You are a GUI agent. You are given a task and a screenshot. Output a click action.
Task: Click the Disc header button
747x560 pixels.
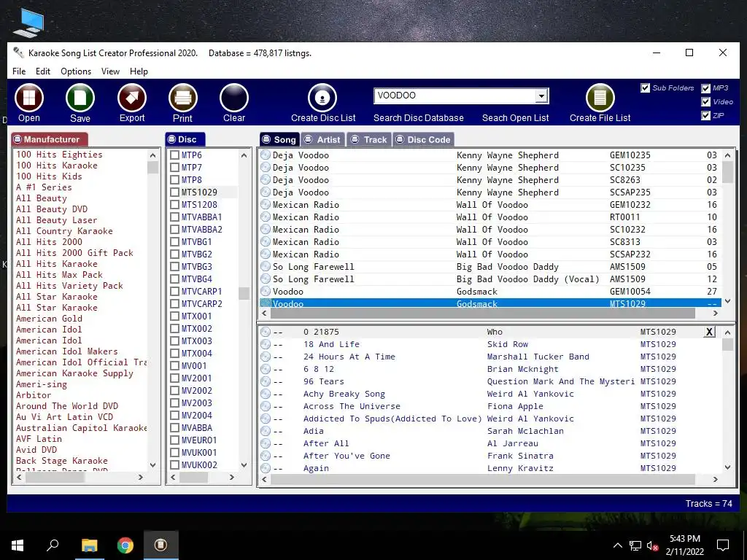tap(185, 139)
